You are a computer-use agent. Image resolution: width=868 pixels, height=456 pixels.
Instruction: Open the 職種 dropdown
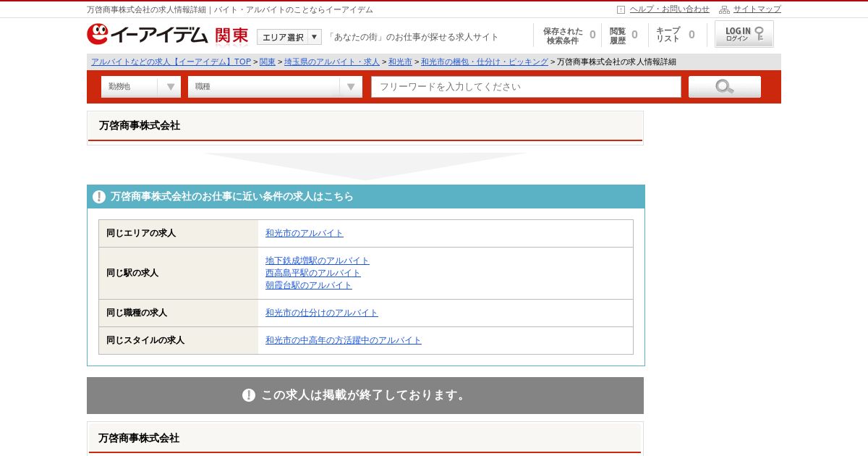click(x=275, y=87)
